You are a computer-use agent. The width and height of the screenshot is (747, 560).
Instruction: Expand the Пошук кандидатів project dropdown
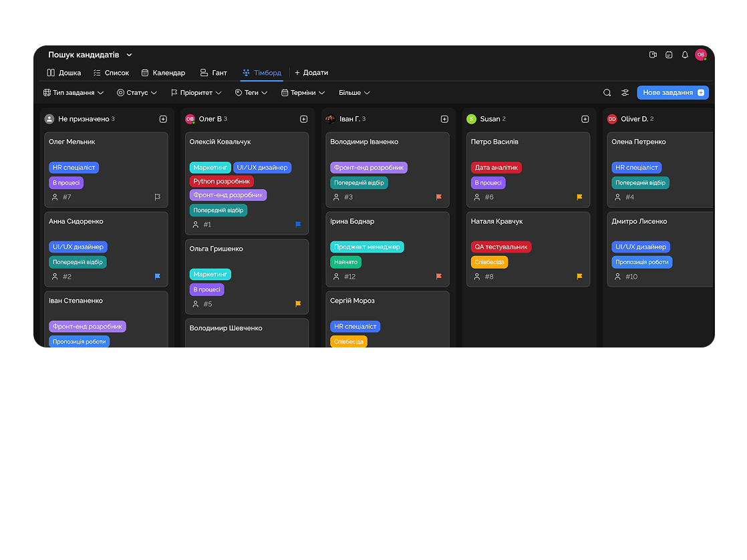pyautogui.click(x=130, y=55)
